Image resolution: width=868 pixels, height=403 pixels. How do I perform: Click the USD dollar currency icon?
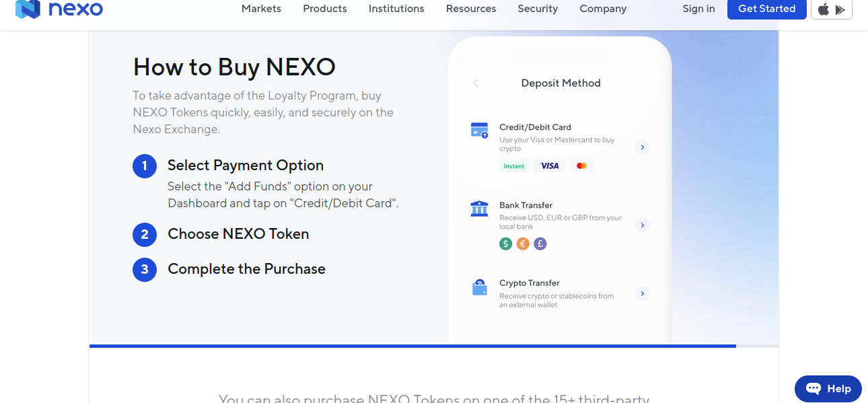[505, 244]
